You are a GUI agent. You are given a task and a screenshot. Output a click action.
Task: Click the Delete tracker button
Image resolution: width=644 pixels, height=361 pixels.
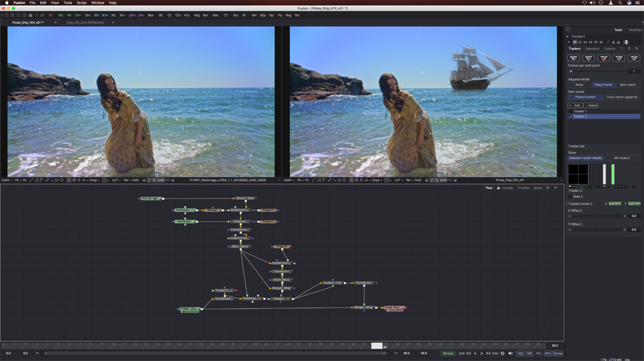pos(592,105)
